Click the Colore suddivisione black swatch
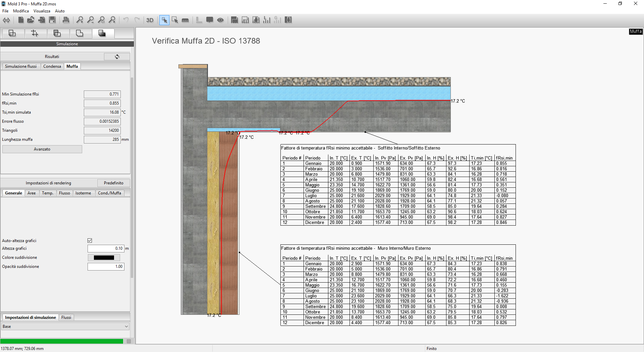The image size is (644, 352). point(104,258)
